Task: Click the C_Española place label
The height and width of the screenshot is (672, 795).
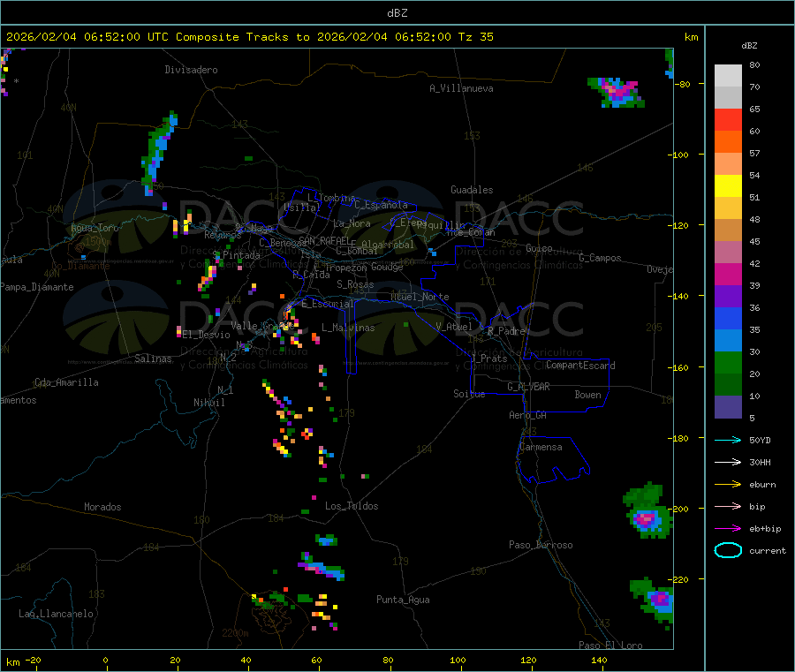Action: tap(382, 205)
